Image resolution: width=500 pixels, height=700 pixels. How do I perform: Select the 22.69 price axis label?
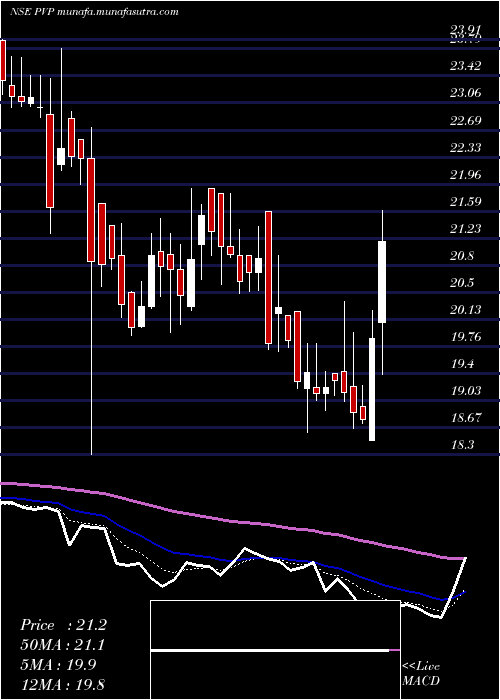[465, 121]
